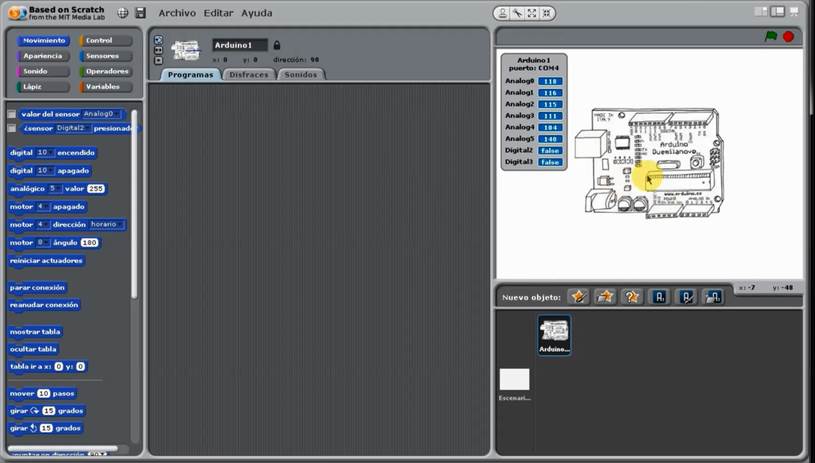Select the scissors delete tool

[517, 14]
